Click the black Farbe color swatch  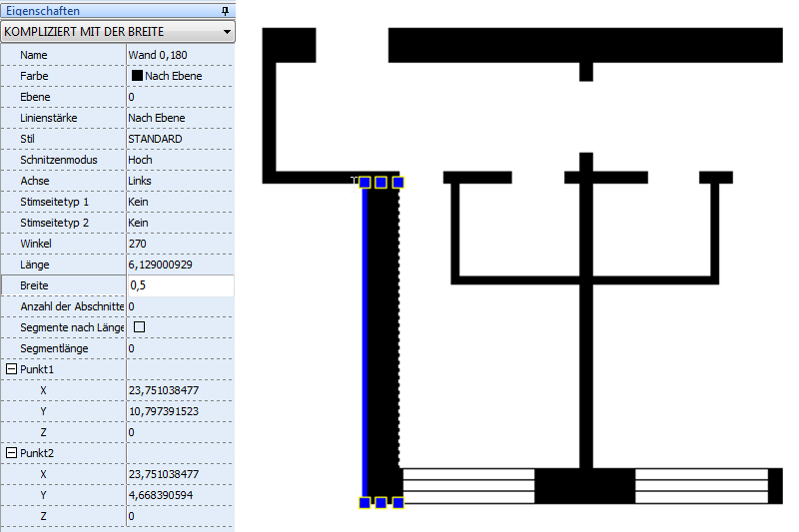tap(137, 76)
